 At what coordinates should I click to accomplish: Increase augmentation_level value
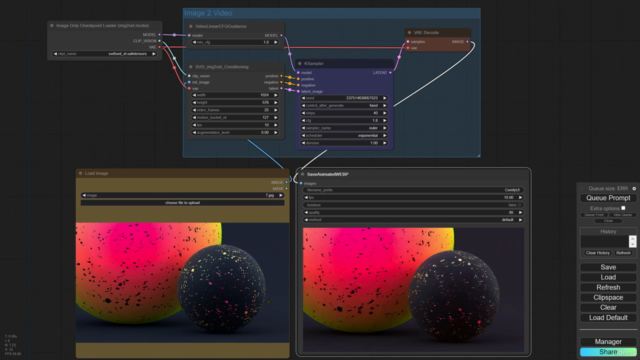click(276, 132)
